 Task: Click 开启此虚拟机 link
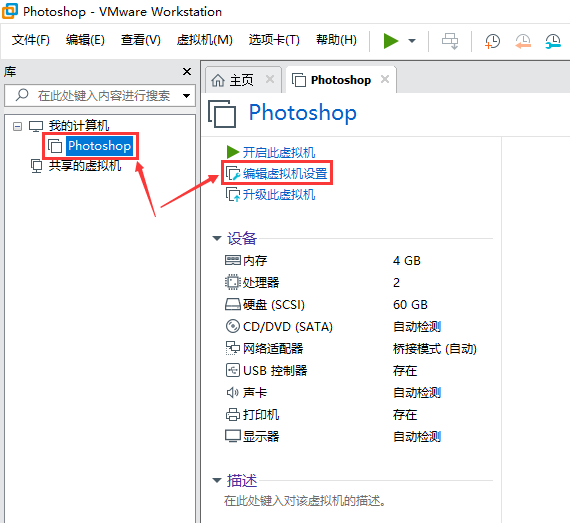tap(279, 152)
